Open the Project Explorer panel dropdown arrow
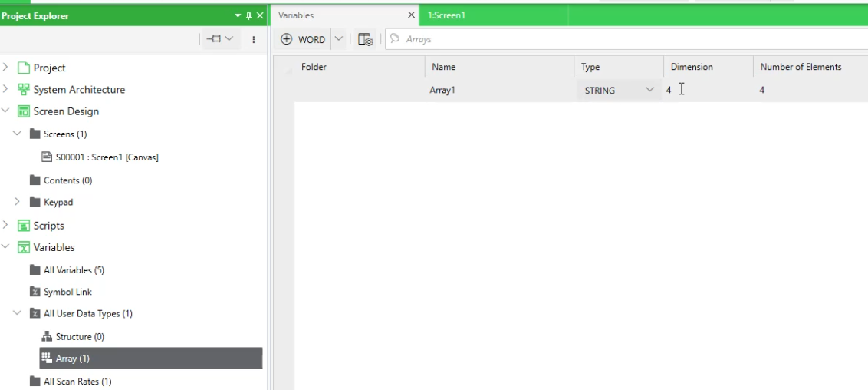 pos(238,15)
